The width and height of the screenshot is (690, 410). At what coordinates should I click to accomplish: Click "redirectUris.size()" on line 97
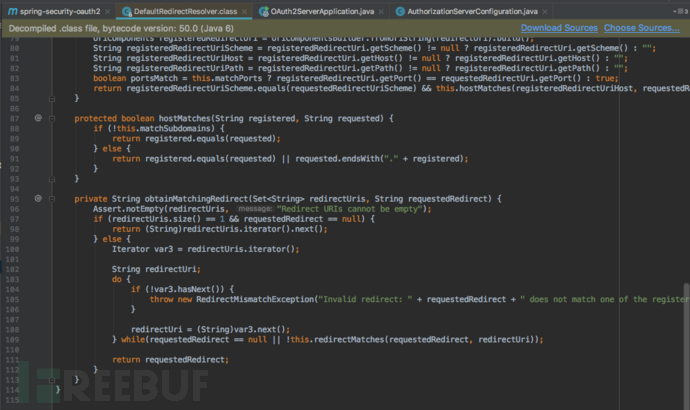[156, 219]
